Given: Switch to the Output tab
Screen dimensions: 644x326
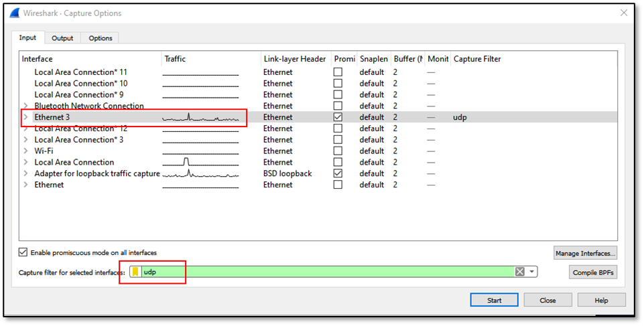Looking at the screenshot, I should click(x=62, y=38).
